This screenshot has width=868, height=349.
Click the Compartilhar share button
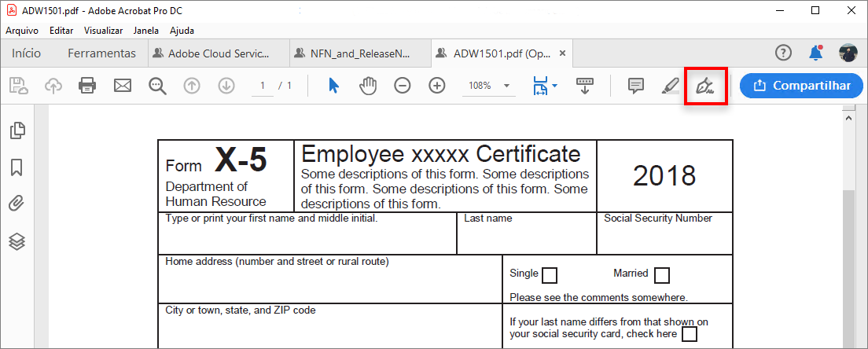pyautogui.click(x=801, y=86)
